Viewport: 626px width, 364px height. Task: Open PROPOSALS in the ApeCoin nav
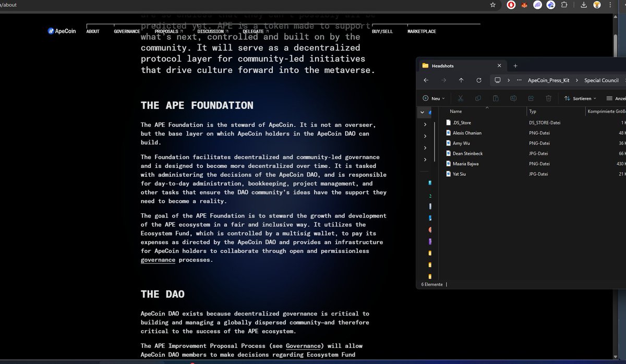point(168,31)
